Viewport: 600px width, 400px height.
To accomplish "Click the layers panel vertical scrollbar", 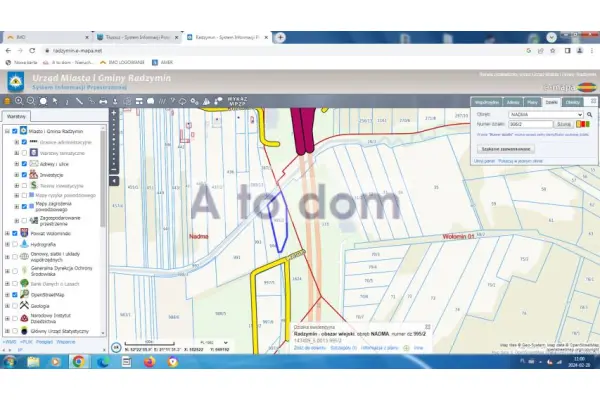I will [103, 180].
